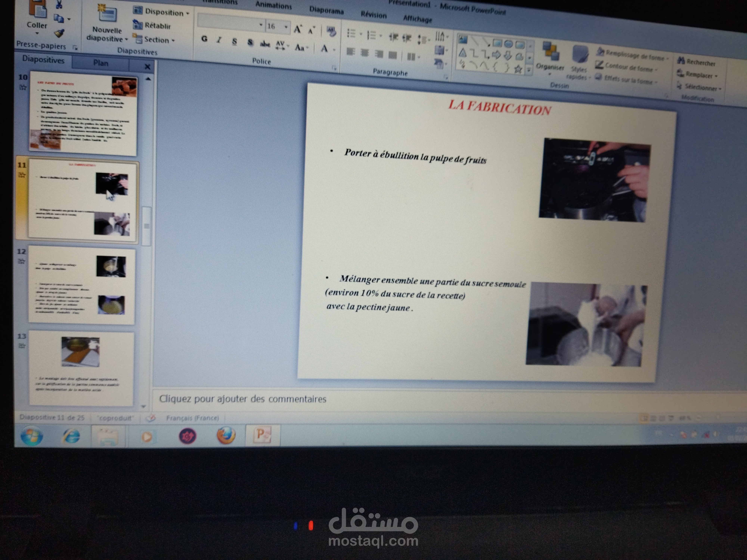Toggle italic formatting

[219, 40]
